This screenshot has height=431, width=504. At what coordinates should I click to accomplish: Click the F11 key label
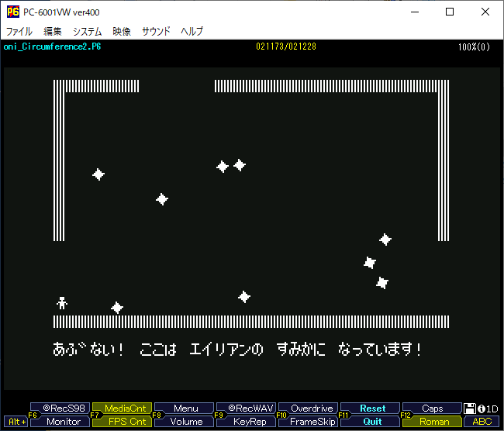[x=343, y=415]
